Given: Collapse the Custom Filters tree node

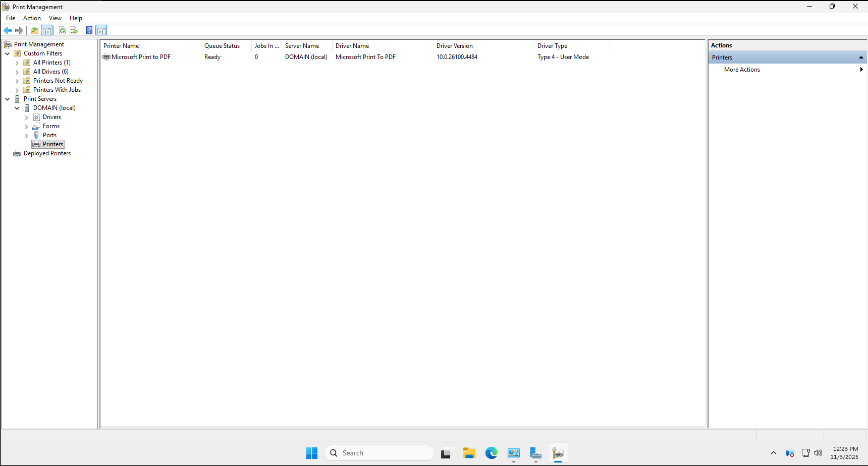Looking at the screenshot, I should (x=8, y=53).
